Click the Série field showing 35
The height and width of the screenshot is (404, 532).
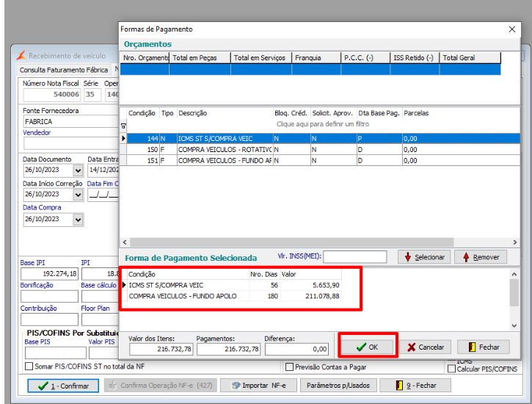tap(92, 95)
